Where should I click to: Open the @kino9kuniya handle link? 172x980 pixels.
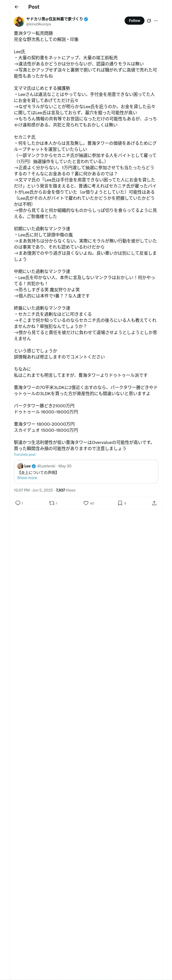click(x=38, y=24)
